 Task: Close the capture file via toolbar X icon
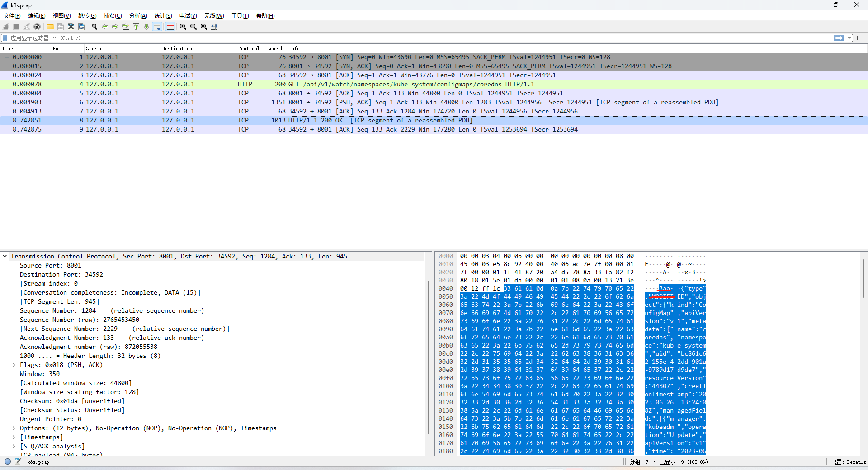71,27
